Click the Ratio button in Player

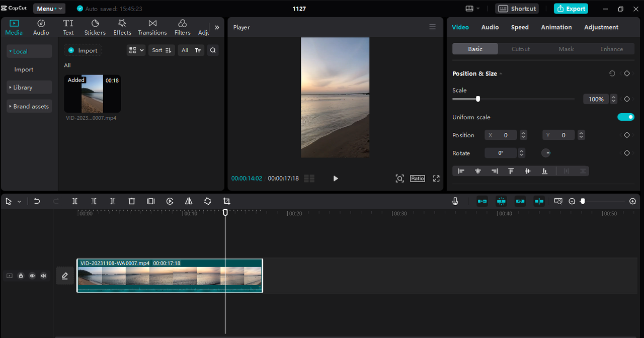click(417, 179)
